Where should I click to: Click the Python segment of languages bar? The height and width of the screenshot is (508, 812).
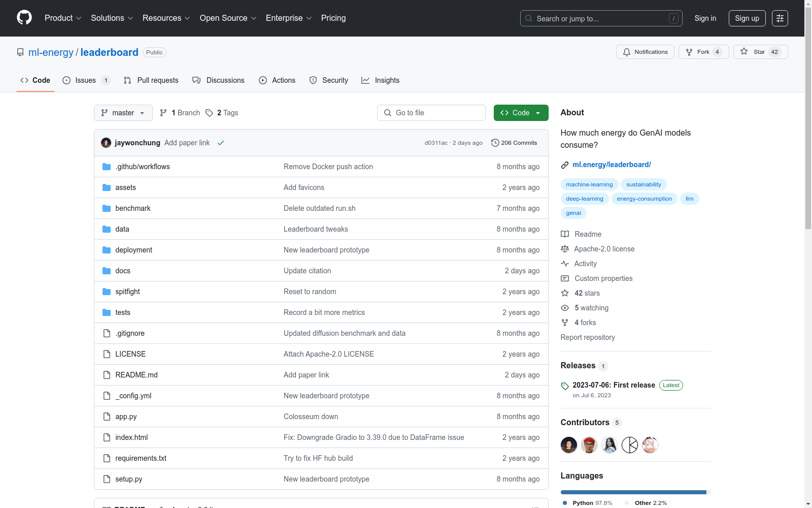click(x=633, y=492)
